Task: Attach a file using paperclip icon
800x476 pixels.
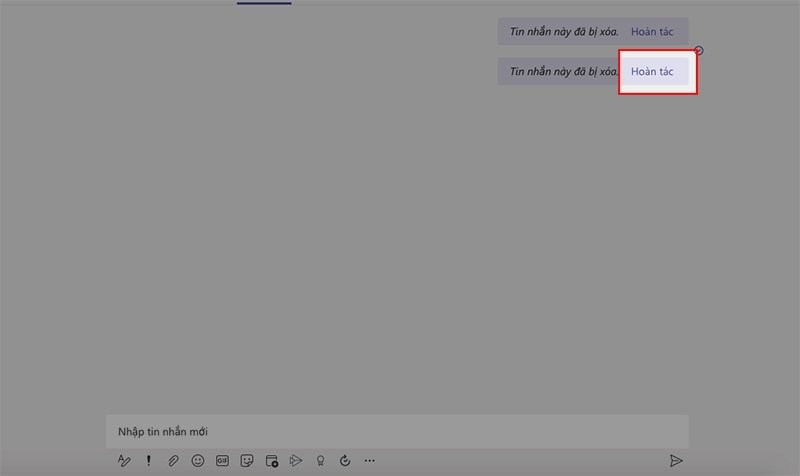Action: pyautogui.click(x=173, y=461)
